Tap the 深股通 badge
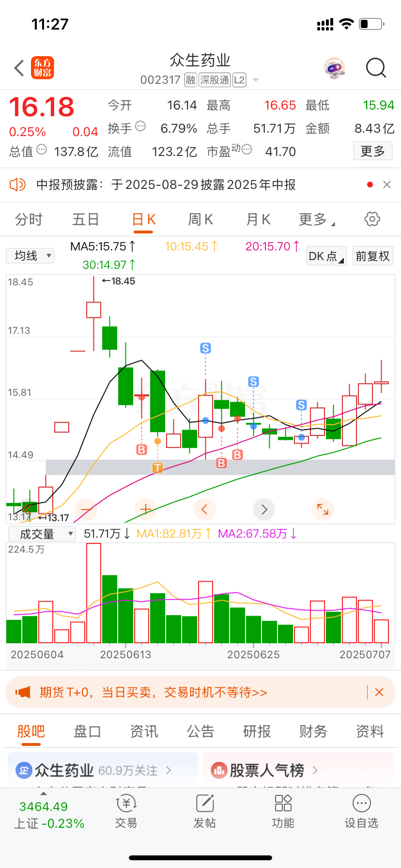Image resolution: width=401 pixels, height=868 pixels. (215, 80)
